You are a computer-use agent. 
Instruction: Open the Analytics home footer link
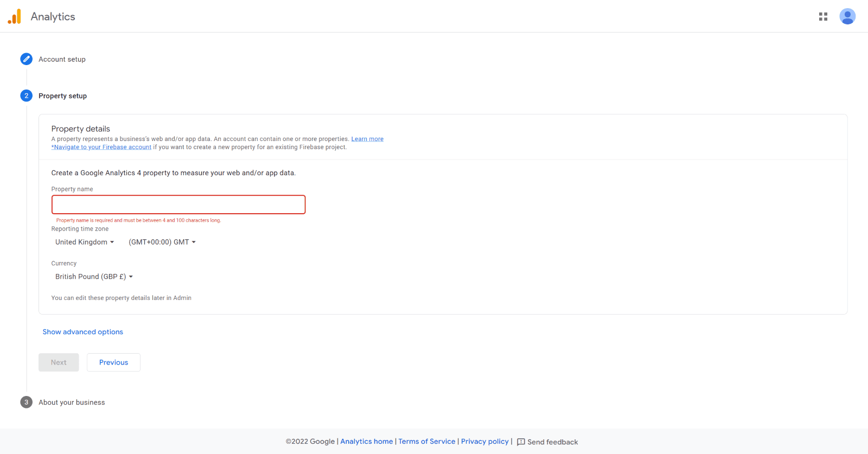(366, 442)
